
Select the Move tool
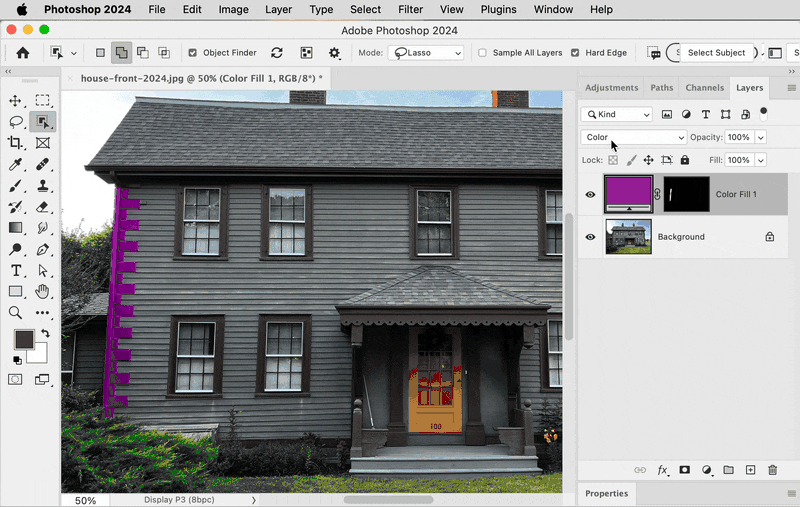click(x=16, y=101)
